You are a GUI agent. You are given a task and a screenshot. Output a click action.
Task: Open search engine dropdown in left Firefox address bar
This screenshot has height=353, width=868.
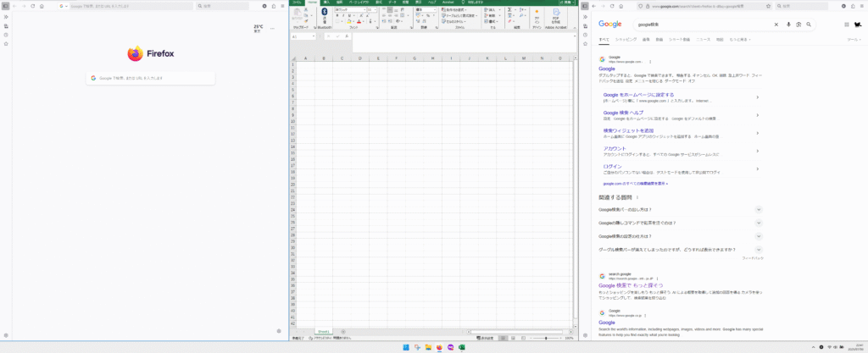(x=64, y=6)
